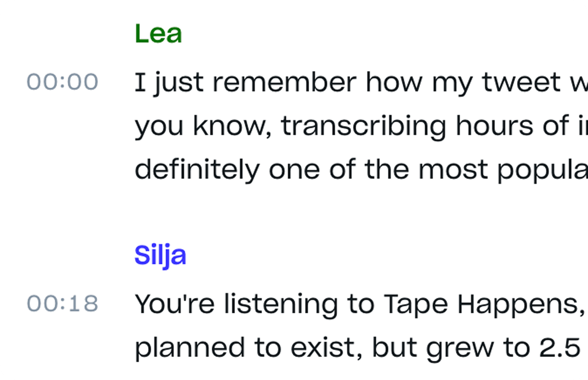Click the word "listening" in Silja's transcript
This screenshot has height=380, width=588.
click(x=281, y=304)
